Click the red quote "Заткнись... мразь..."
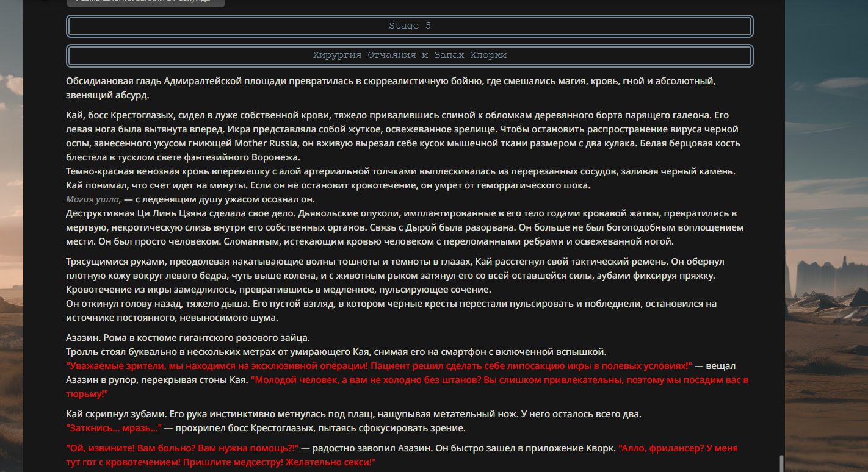The height and width of the screenshot is (472, 868). click(x=114, y=427)
